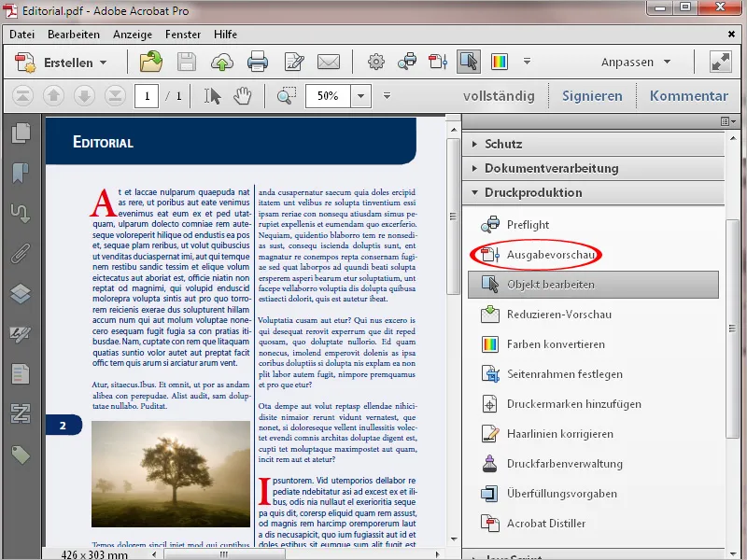Open bookmarks sidebar icon
Image resolution: width=747 pixels, height=560 pixels.
pos(21,173)
